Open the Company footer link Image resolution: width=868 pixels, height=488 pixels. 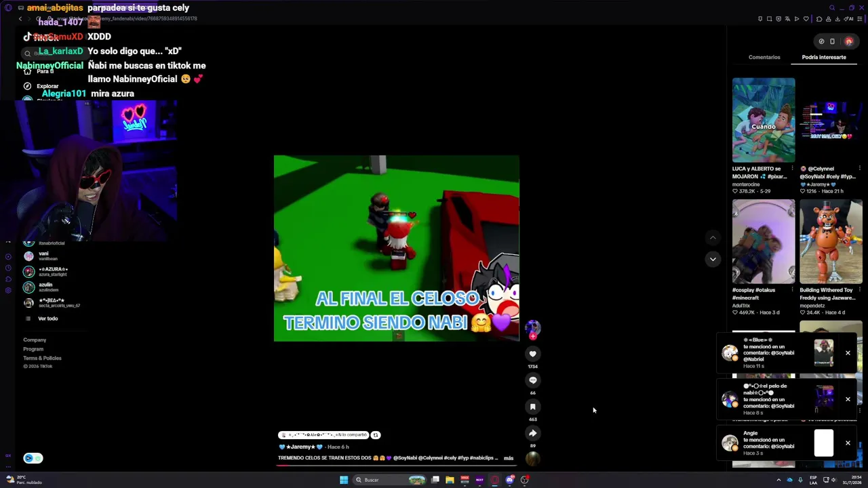[x=35, y=340]
